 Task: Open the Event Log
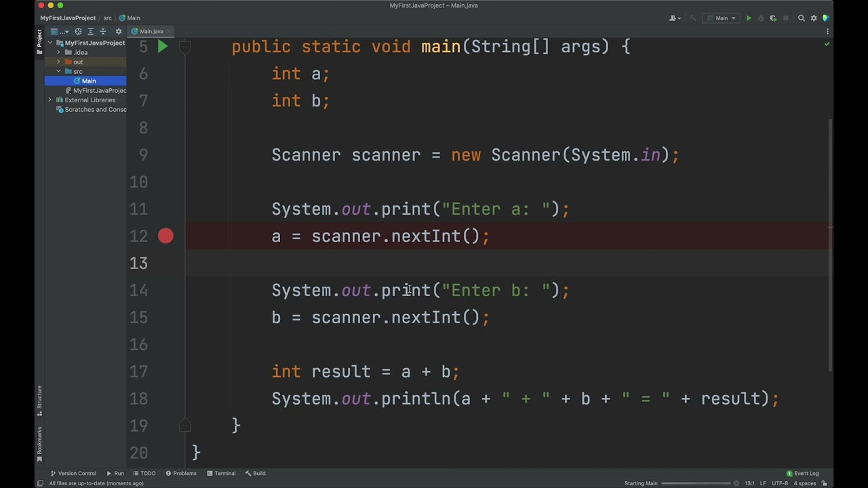(x=803, y=473)
